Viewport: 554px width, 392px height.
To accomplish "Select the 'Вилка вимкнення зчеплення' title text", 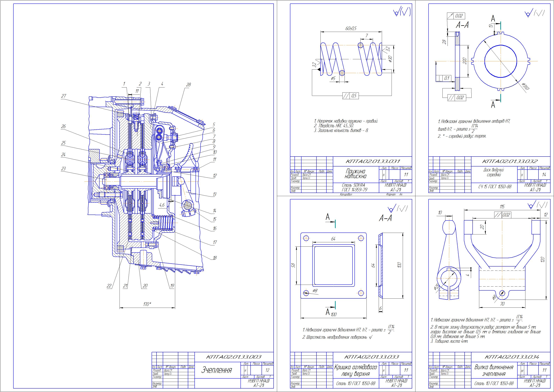I will click(494, 371).
